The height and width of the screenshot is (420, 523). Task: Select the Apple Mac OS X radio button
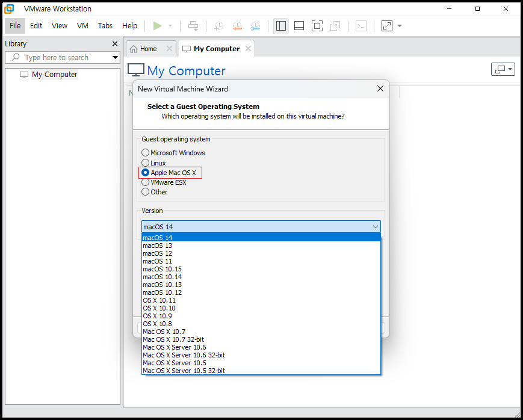tap(145, 173)
